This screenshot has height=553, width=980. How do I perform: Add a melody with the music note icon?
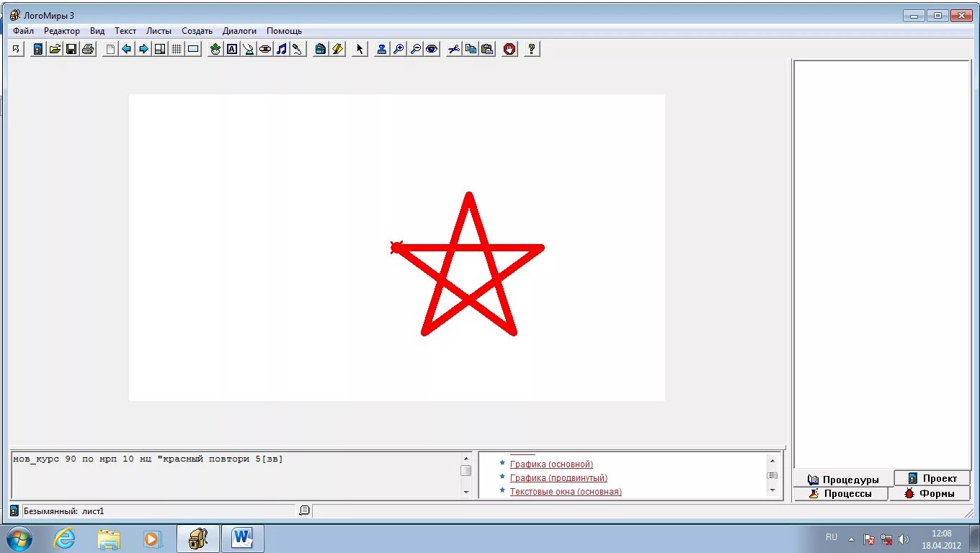pyautogui.click(x=282, y=49)
